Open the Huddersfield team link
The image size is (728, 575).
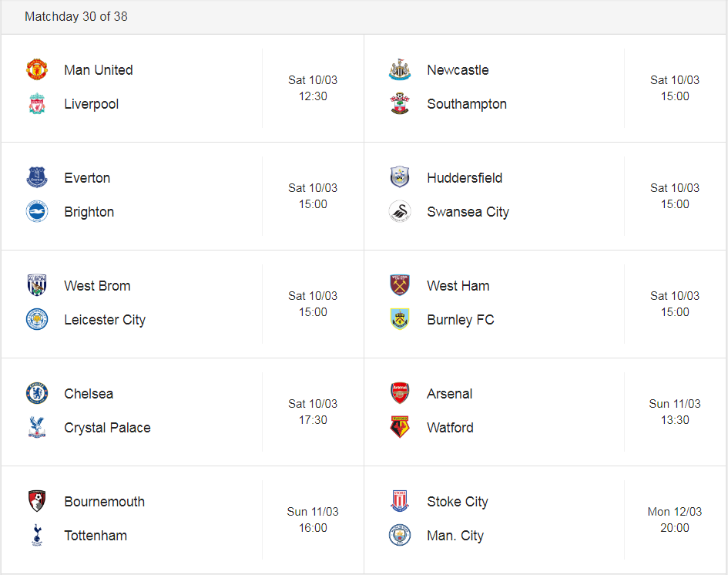click(x=465, y=178)
